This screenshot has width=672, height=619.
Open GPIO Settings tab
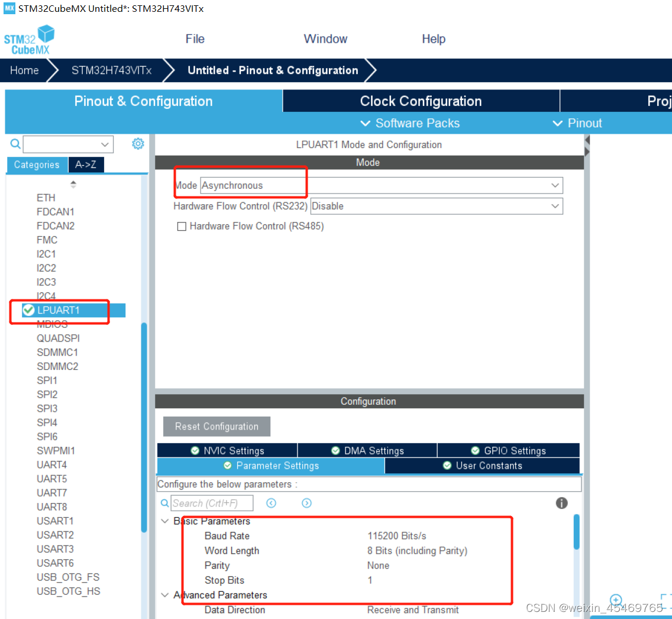coord(508,450)
